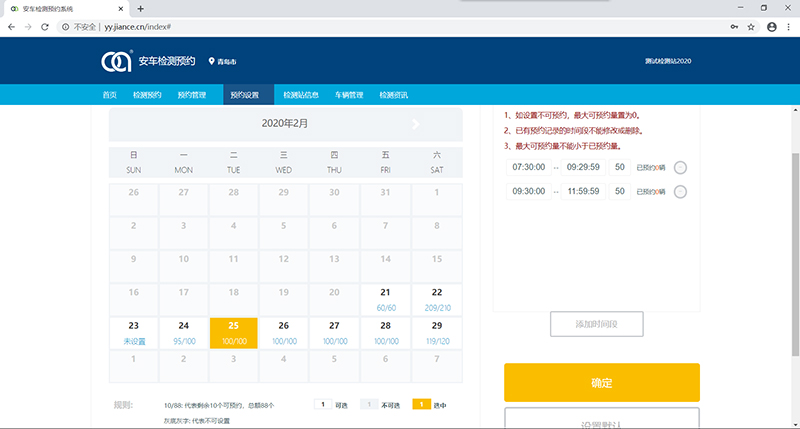
Task: Click the 测试检测站2020 account link
Action: click(x=668, y=61)
